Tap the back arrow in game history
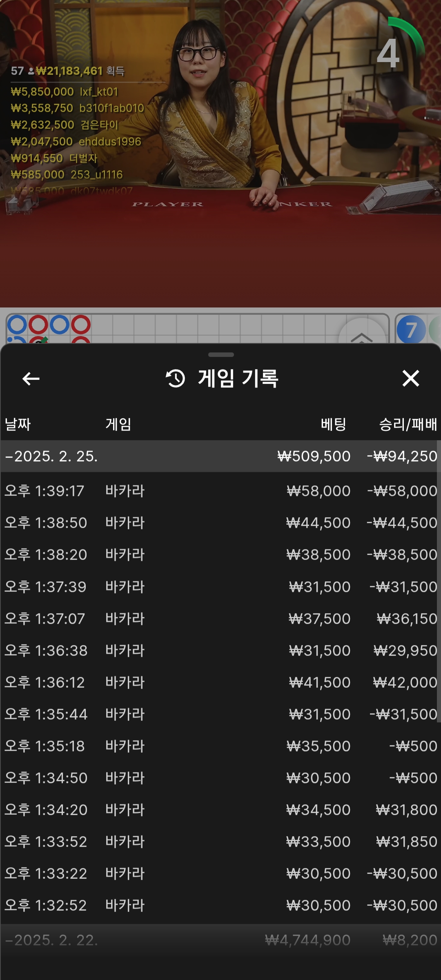The width and height of the screenshot is (441, 980). 31,379
